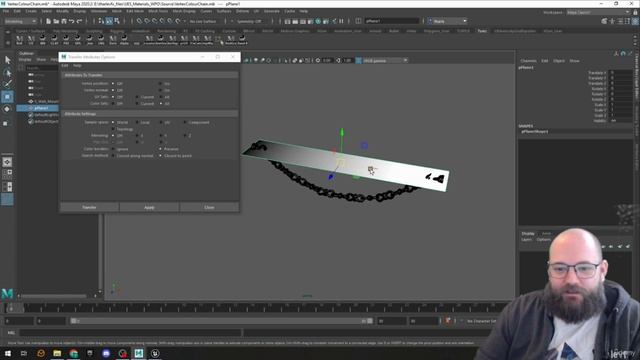Activate the Scale tool in the toolbox
The width and height of the screenshot is (640, 360).
pos(6,123)
